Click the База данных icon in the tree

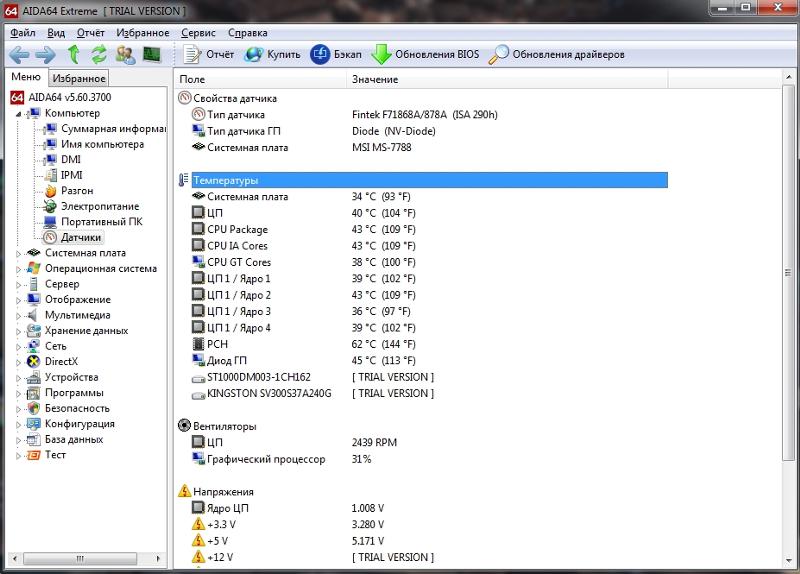[x=34, y=439]
